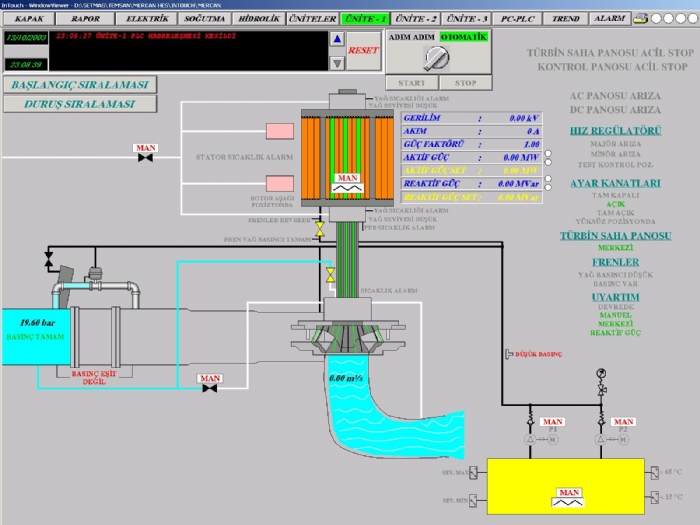The image size is (700, 525).
Task: Click the printer icon in top bar
Action: click(x=641, y=19)
